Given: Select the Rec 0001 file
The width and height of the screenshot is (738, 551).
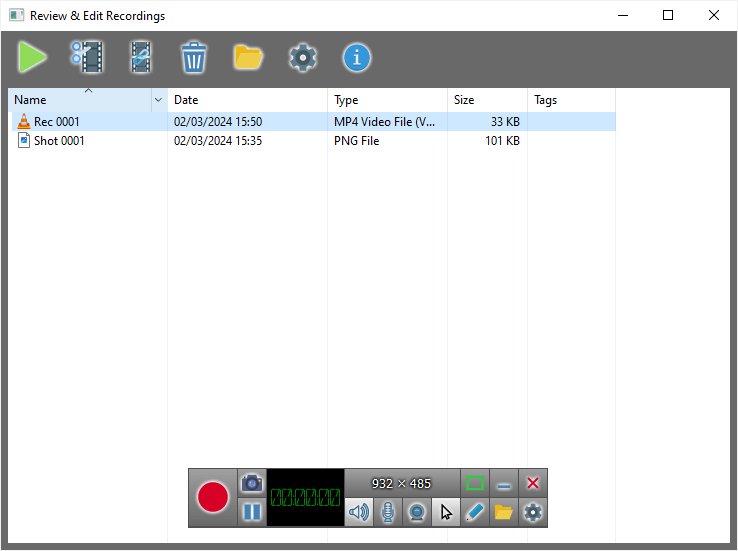Looking at the screenshot, I should pos(313,121).
